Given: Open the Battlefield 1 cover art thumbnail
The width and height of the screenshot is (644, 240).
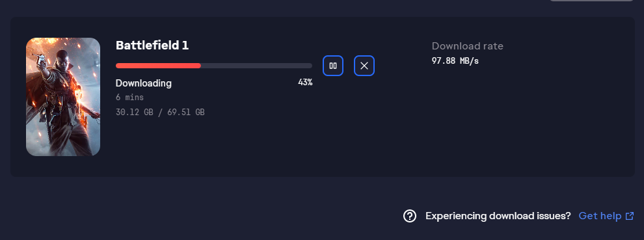Looking at the screenshot, I should [x=63, y=97].
